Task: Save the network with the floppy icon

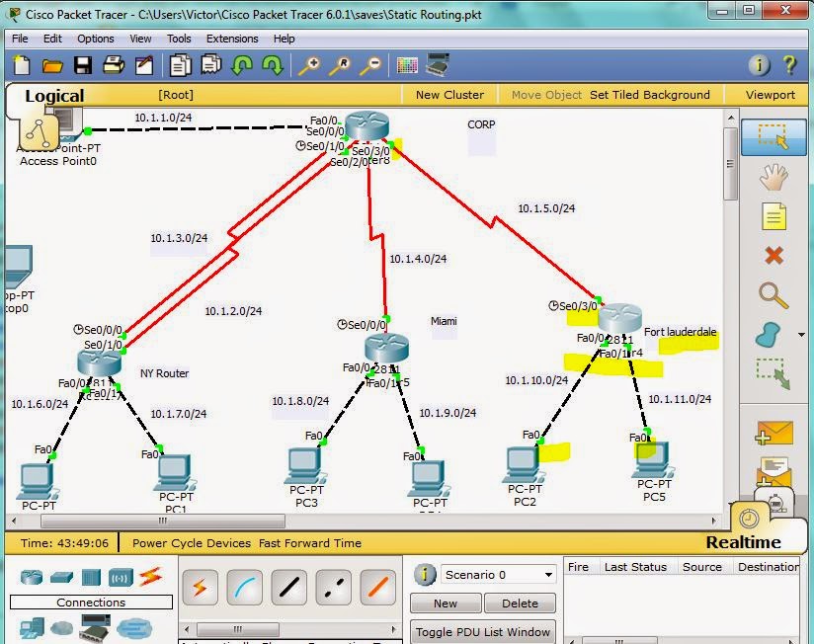Action: (x=83, y=65)
